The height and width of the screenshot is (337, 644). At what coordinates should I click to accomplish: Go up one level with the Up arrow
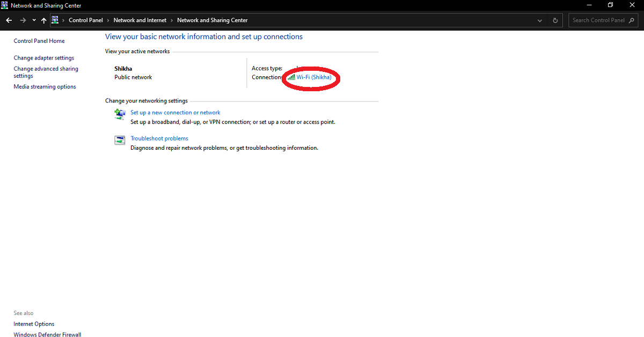[x=44, y=20]
